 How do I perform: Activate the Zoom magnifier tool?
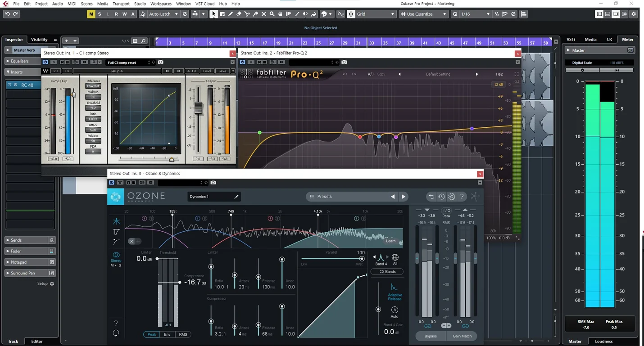(272, 14)
